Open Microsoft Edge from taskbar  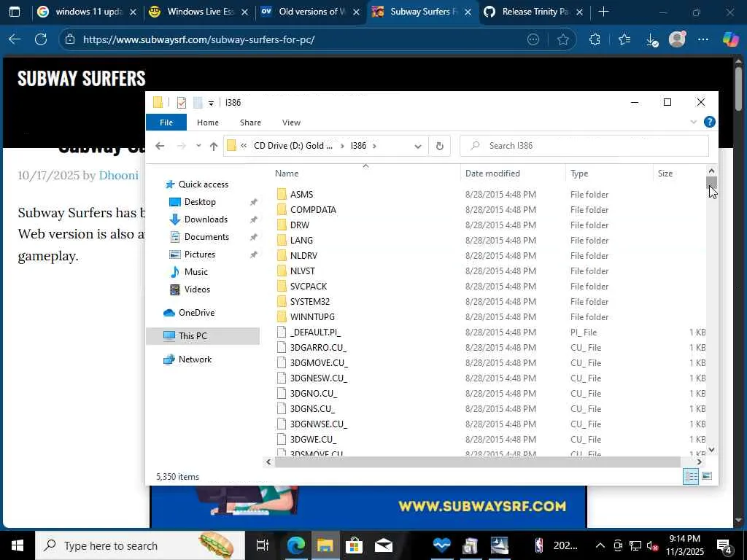point(296,545)
